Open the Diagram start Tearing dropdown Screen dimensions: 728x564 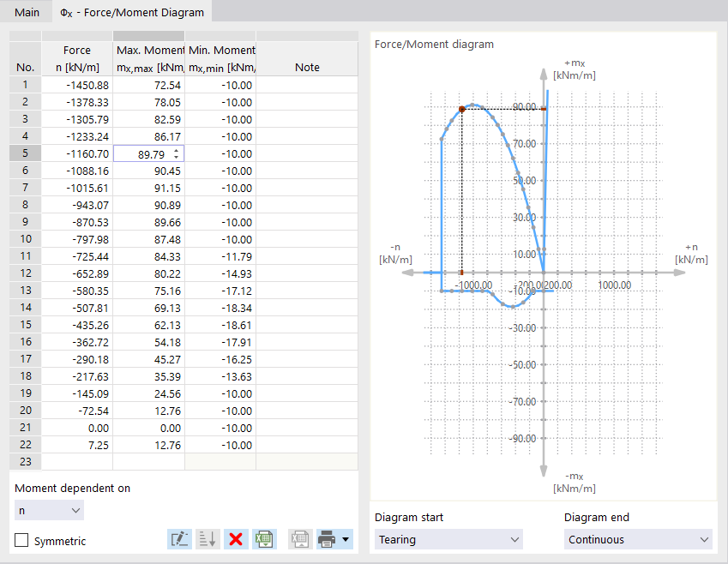448,539
